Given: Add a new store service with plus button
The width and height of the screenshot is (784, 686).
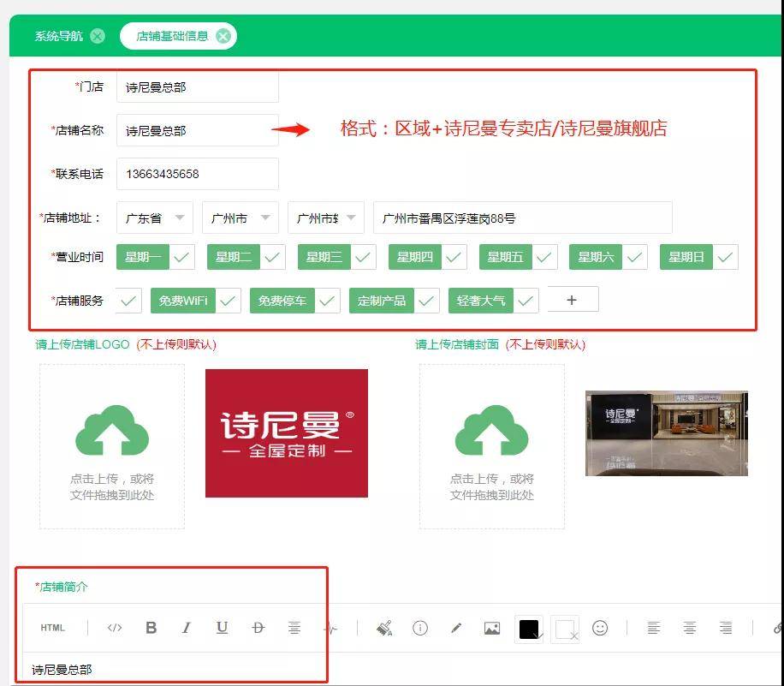Looking at the screenshot, I should pyautogui.click(x=573, y=300).
